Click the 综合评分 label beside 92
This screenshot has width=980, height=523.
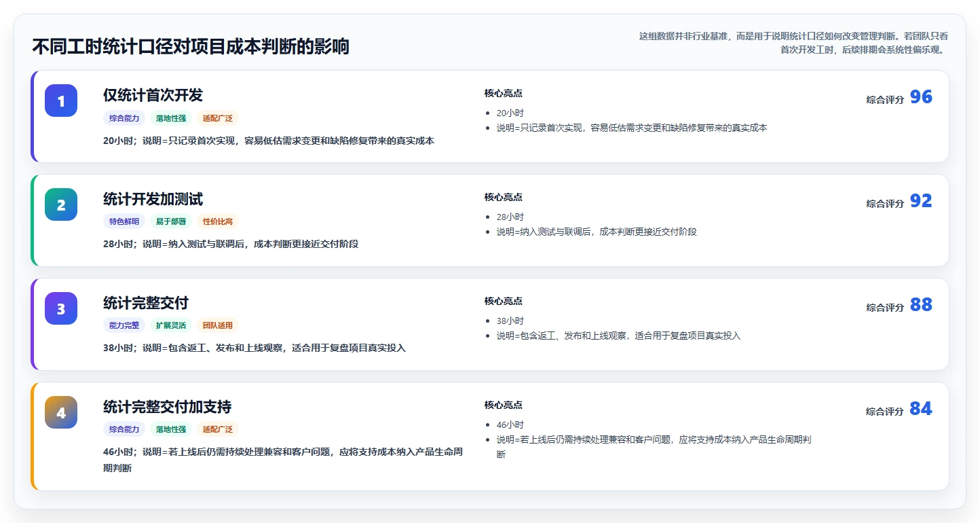coord(885,204)
